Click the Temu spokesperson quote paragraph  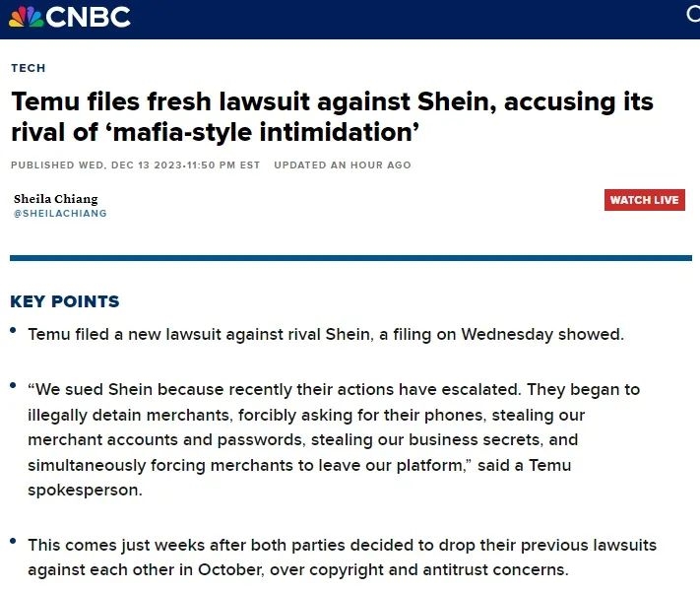325,438
